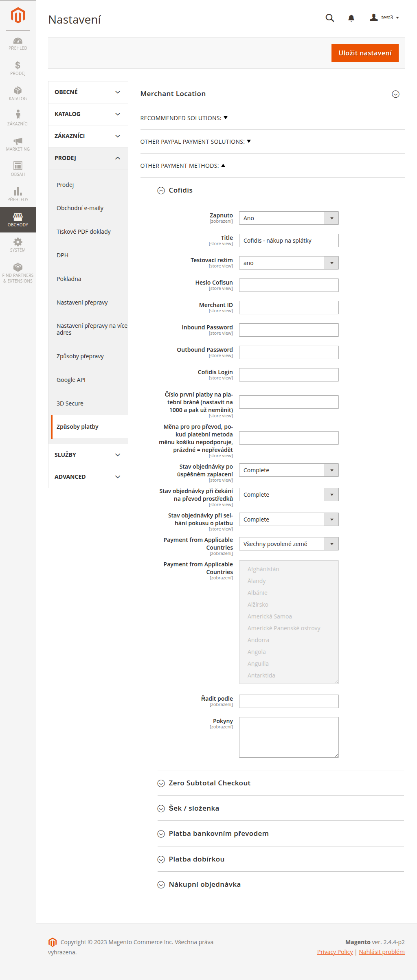417x980 pixels.
Task: Expand Zero Subtotal Checkout section
Action: tap(161, 783)
